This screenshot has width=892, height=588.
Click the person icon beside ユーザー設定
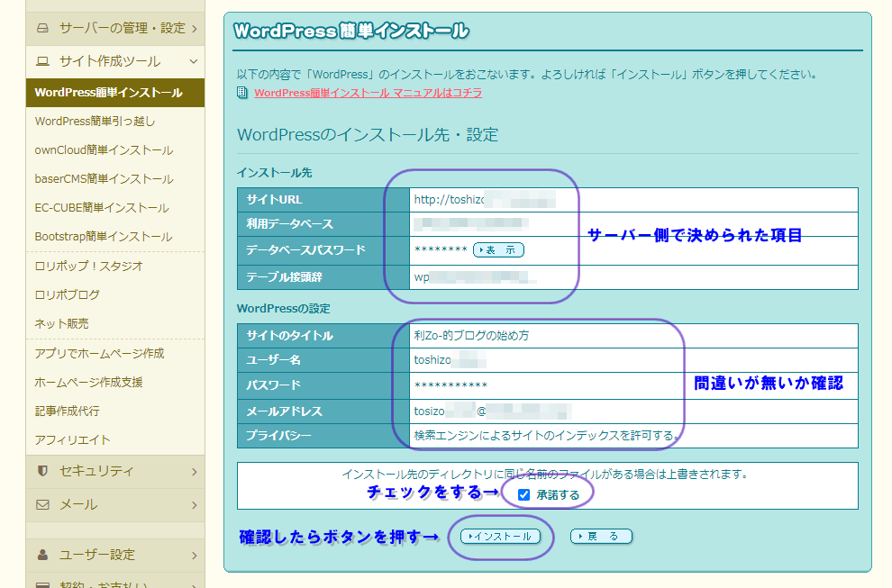42,555
